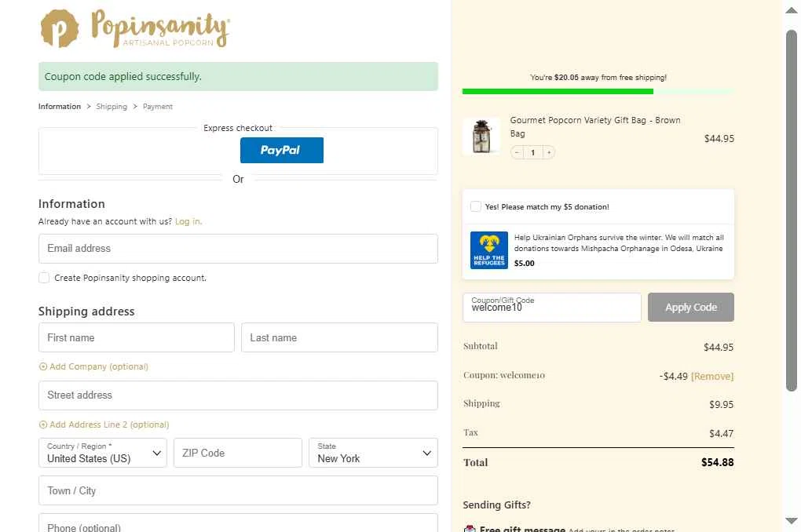Click the PayPal express checkout button
Image resolution: width=801 pixels, height=532 pixels.
coord(281,150)
